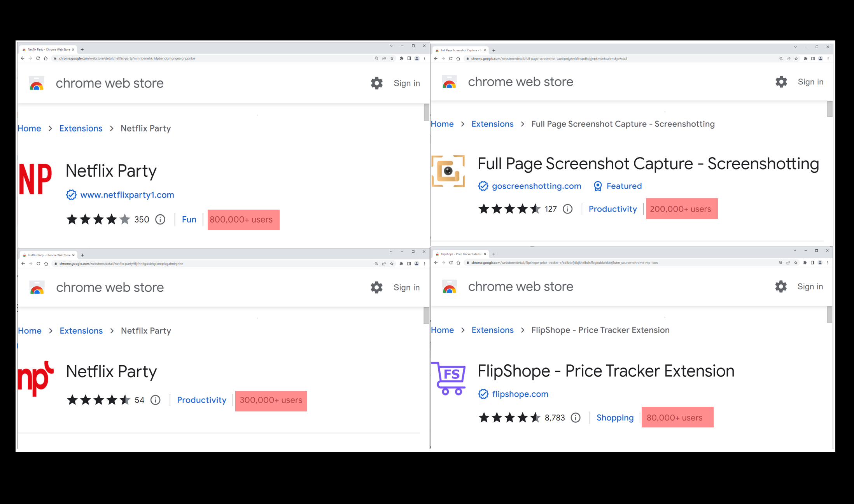Viewport: 854px width, 504px height.
Task: Expand tab search chevron in top-left Netflix window
Action: [x=391, y=46]
